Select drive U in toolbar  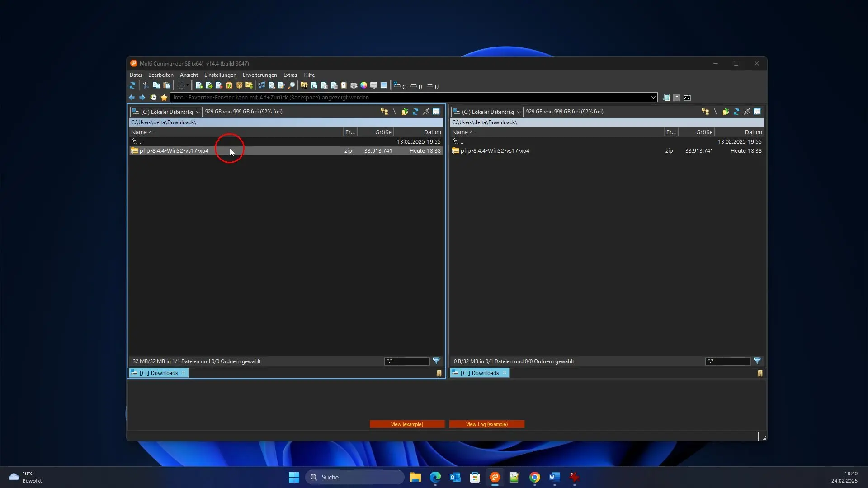coord(433,86)
